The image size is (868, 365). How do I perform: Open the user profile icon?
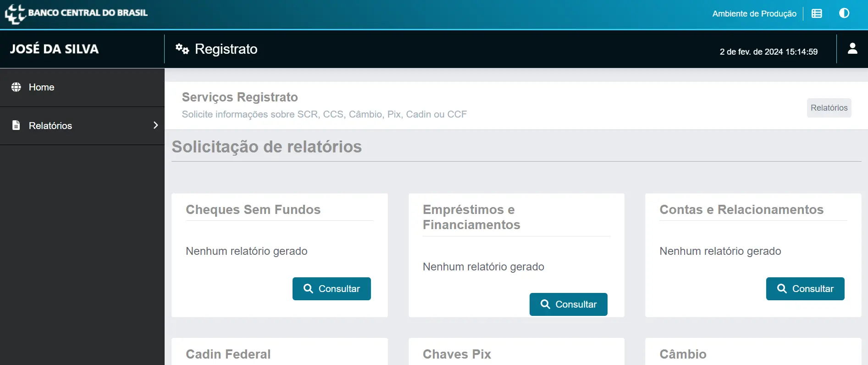pyautogui.click(x=852, y=48)
